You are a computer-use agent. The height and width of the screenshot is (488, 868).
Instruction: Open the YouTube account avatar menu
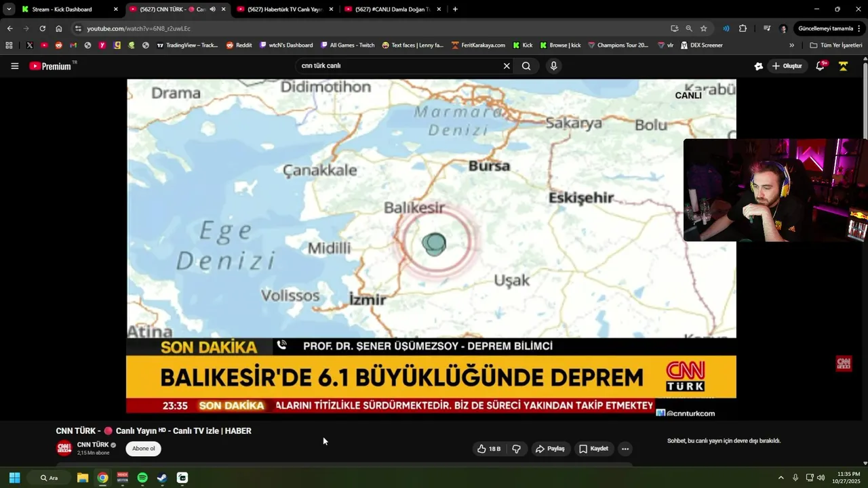[x=843, y=66]
